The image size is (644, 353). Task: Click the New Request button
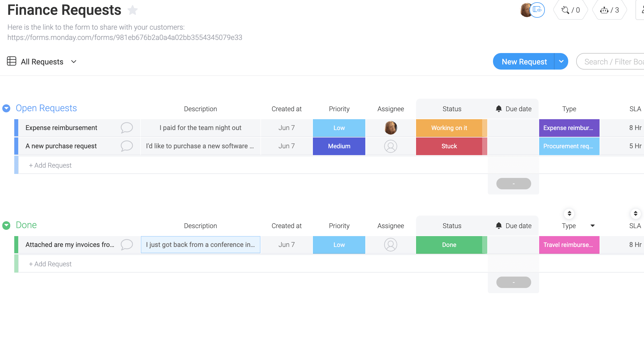[x=524, y=61]
